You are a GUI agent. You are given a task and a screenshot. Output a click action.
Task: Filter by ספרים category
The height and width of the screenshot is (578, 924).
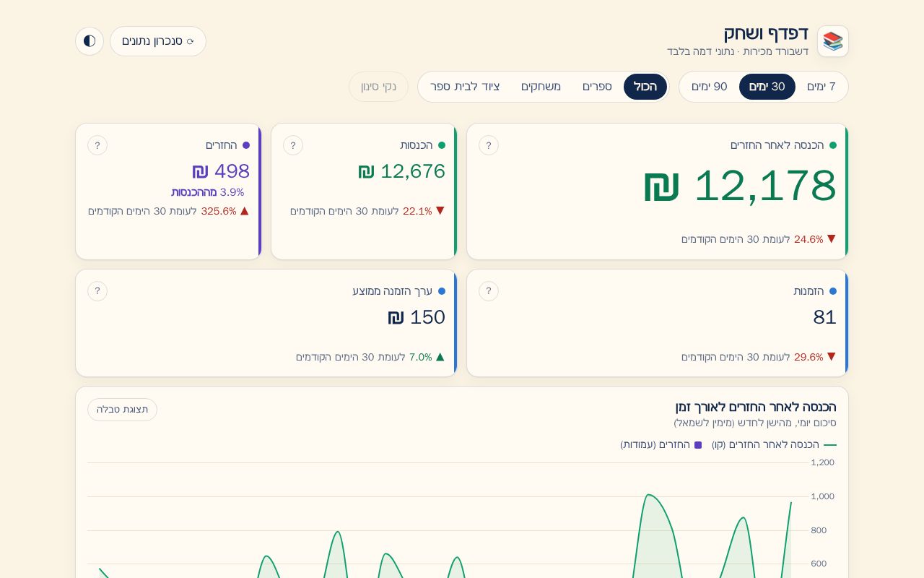click(x=598, y=87)
